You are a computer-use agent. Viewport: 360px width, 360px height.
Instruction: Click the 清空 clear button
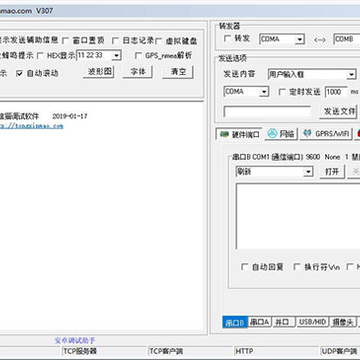click(x=178, y=72)
